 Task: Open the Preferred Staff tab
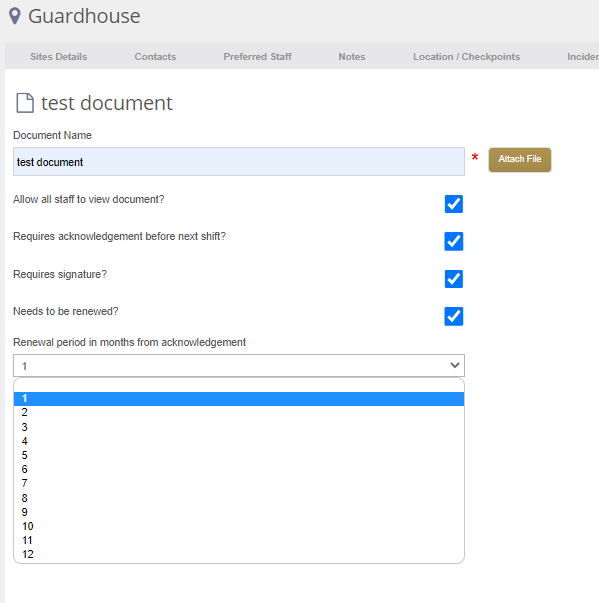click(x=258, y=57)
